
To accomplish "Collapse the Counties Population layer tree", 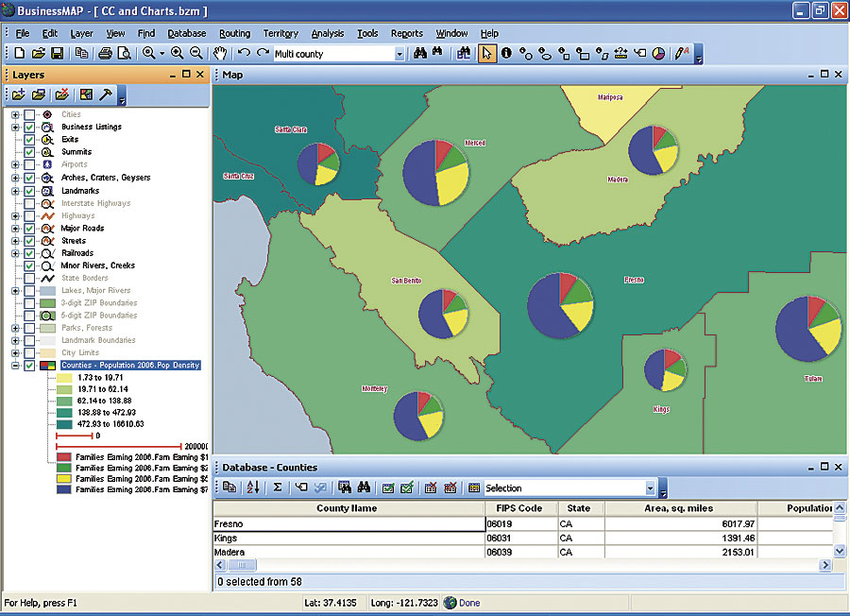I will [x=15, y=365].
